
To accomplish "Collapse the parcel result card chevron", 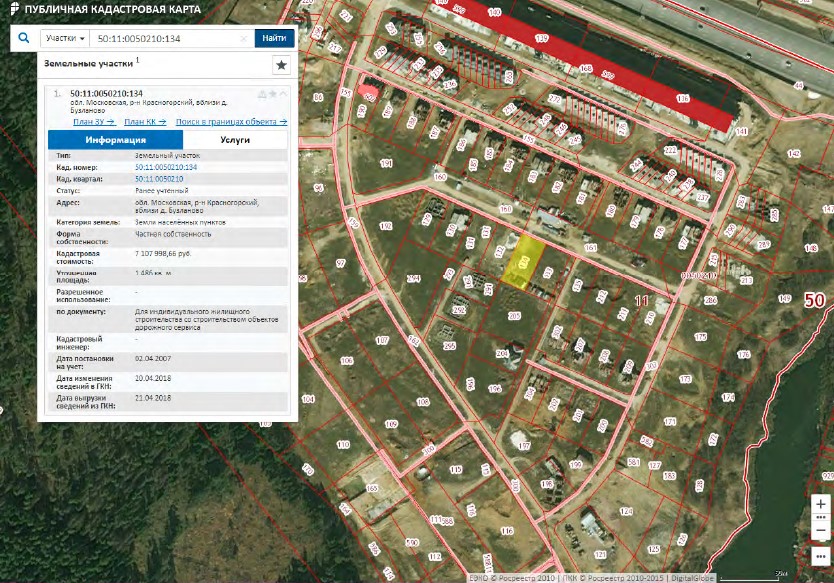I will (283, 94).
